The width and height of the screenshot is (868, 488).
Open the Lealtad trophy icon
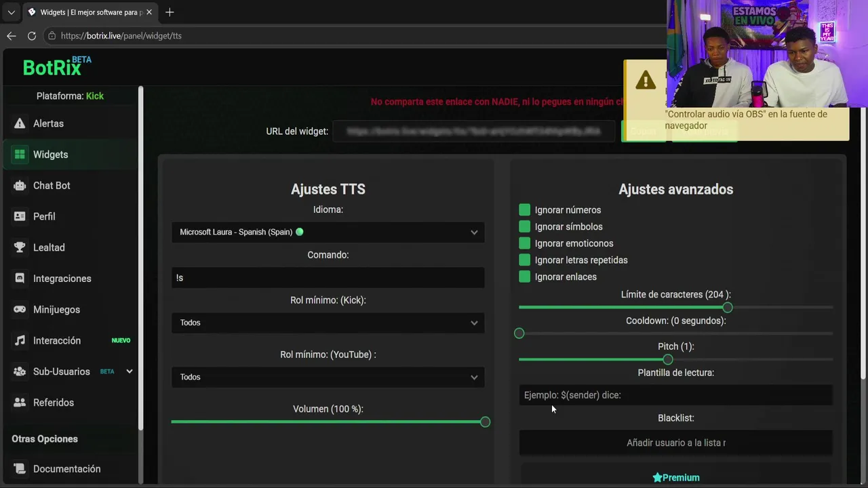point(20,247)
